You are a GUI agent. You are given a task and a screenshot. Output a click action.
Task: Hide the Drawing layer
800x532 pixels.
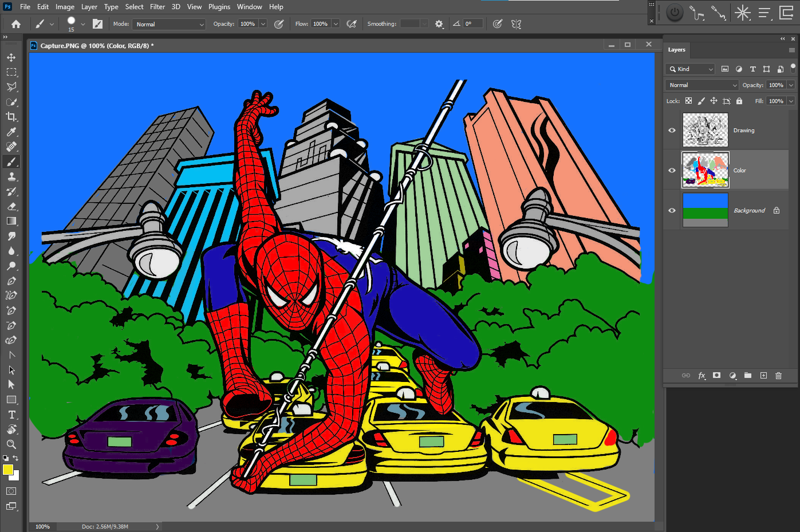point(672,130)
